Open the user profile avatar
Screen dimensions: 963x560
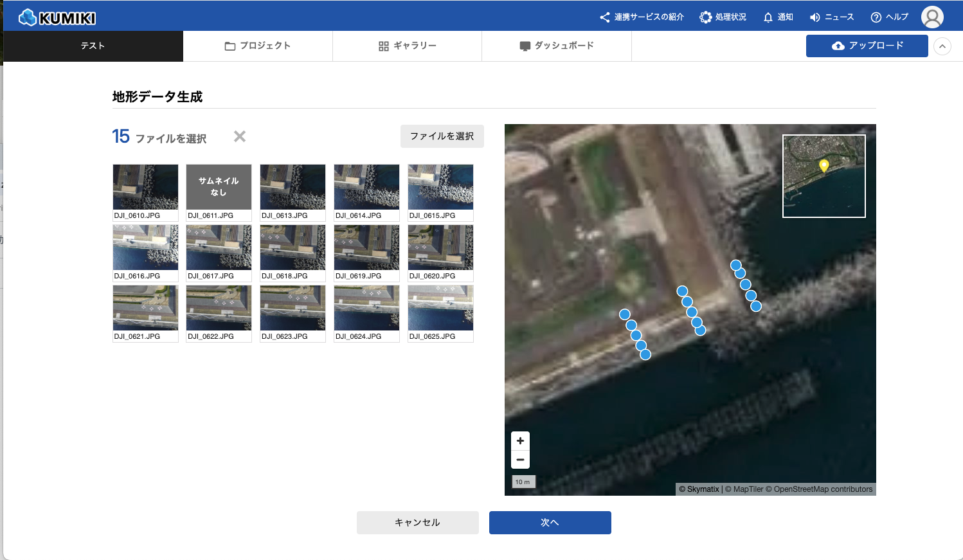[x=932, y=17]
